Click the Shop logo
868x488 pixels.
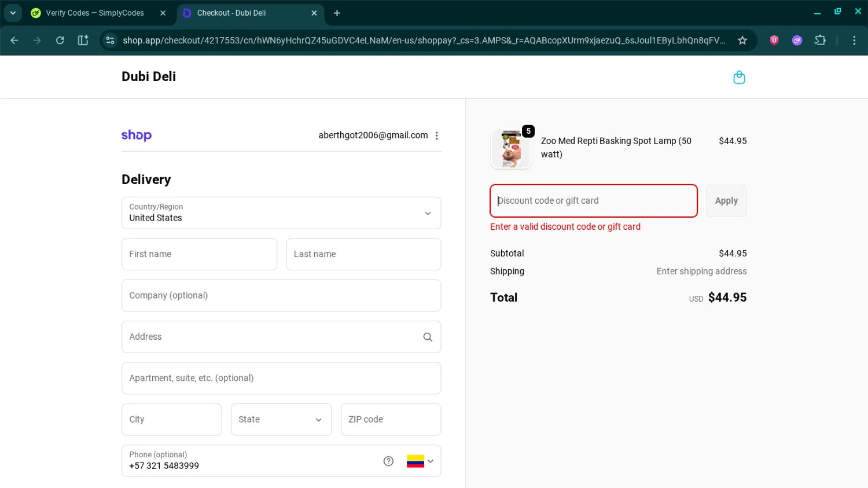137,135
